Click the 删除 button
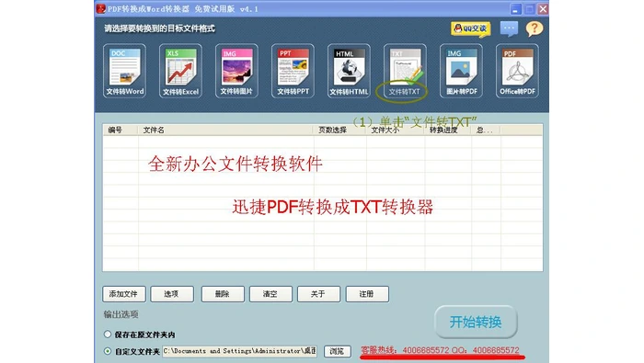The image size is (644, 363). [x=223, y=294]
